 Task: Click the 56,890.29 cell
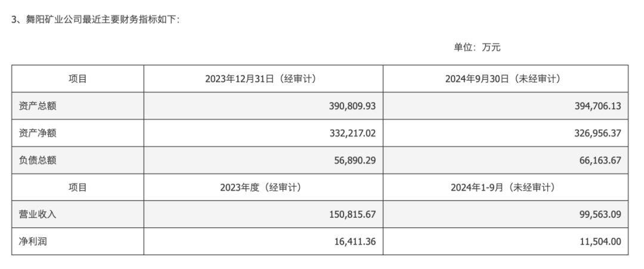tap(355, 160)
